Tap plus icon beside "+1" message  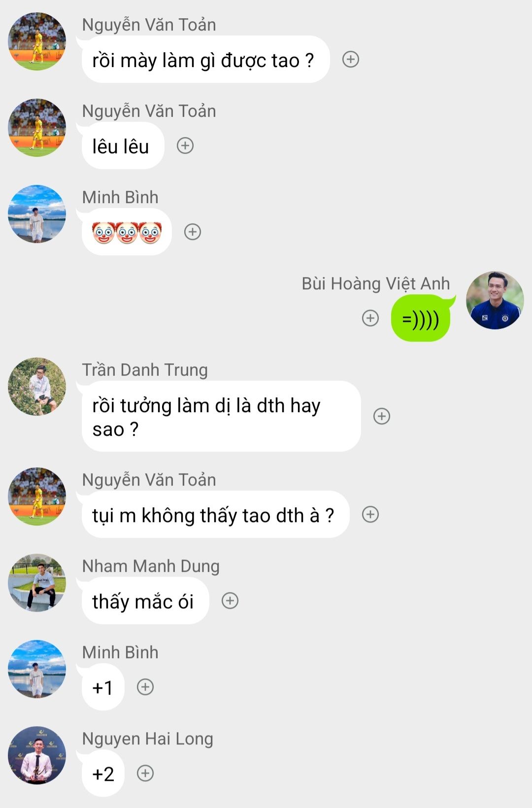145,687
